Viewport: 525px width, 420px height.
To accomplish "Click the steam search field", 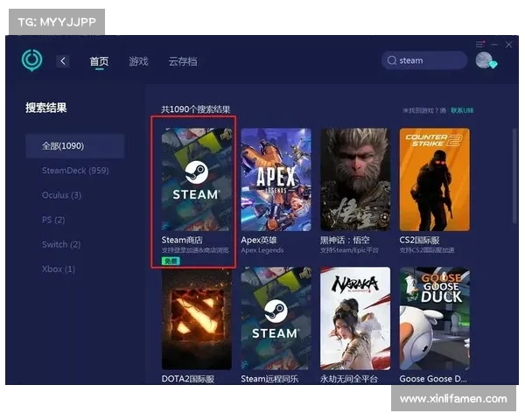I will tap(424, 60).
